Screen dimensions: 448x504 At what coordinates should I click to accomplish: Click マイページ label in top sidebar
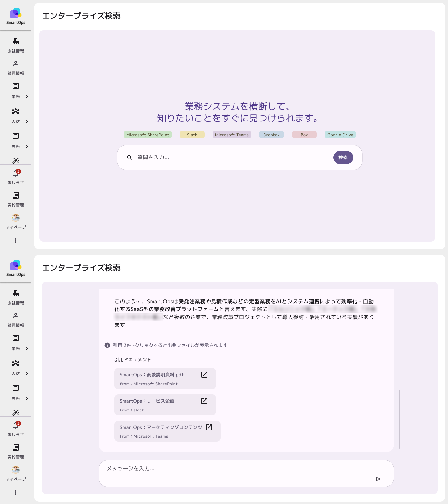[x=16, y=227]
